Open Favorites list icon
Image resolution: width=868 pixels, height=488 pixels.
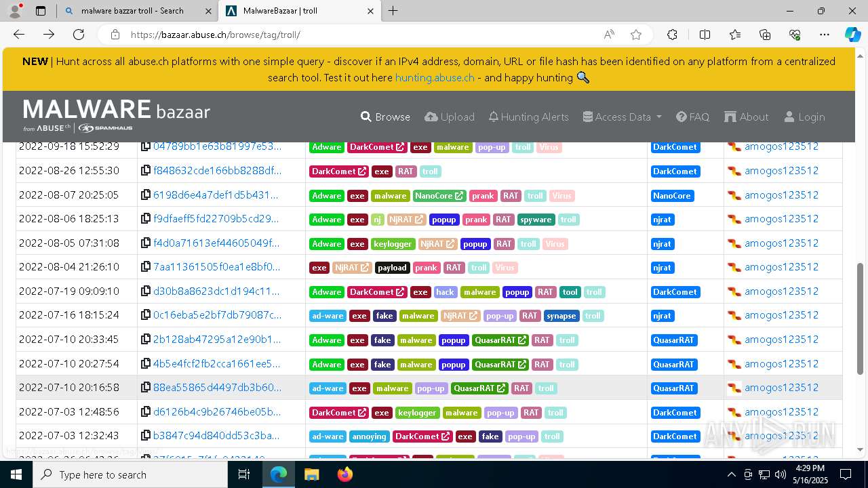735,35
